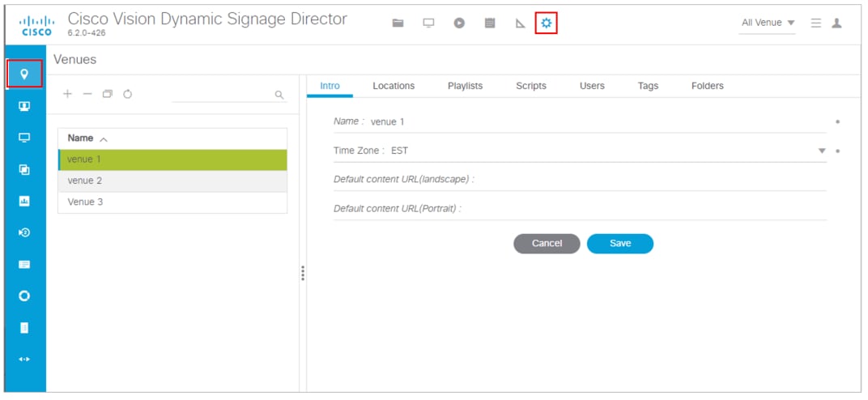The width and height of the screenshot is (868, 400).
Task: Click the vertical dots pane splitter handle
Action: point(303,273)
